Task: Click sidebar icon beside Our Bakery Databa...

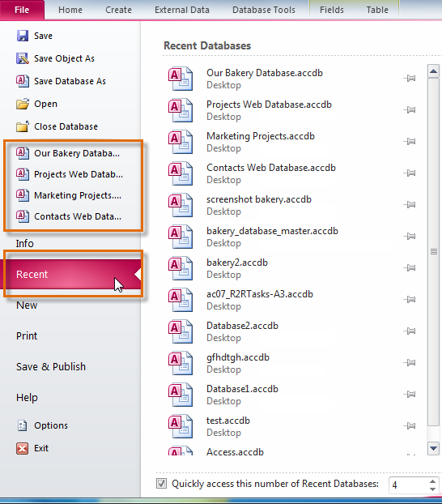Action: pyautogui.click(x=23, y=153)
